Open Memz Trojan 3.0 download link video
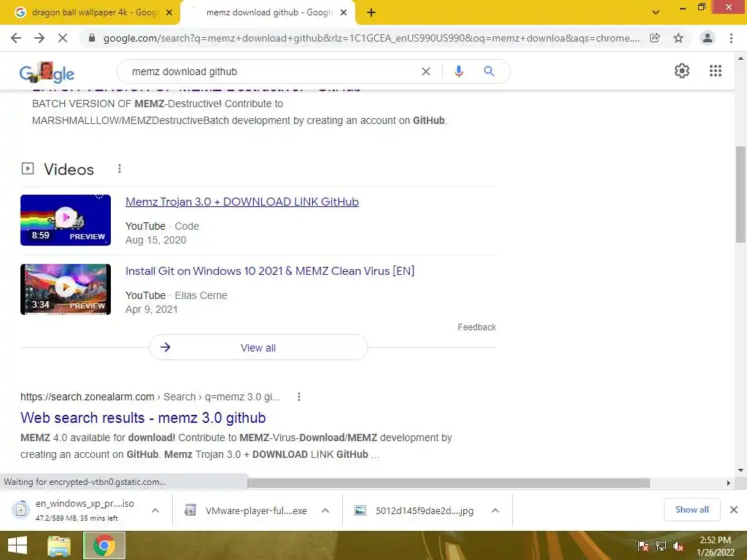Viewport: 747px width, 560px height. coord(242,202)
